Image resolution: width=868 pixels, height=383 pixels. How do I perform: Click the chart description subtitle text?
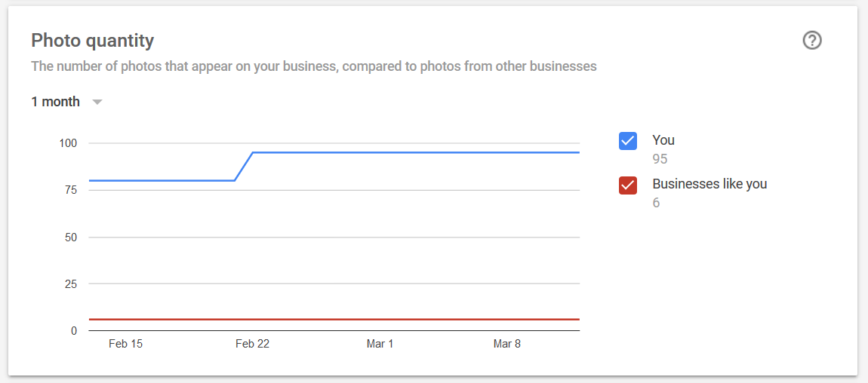(x=314, y=67)
